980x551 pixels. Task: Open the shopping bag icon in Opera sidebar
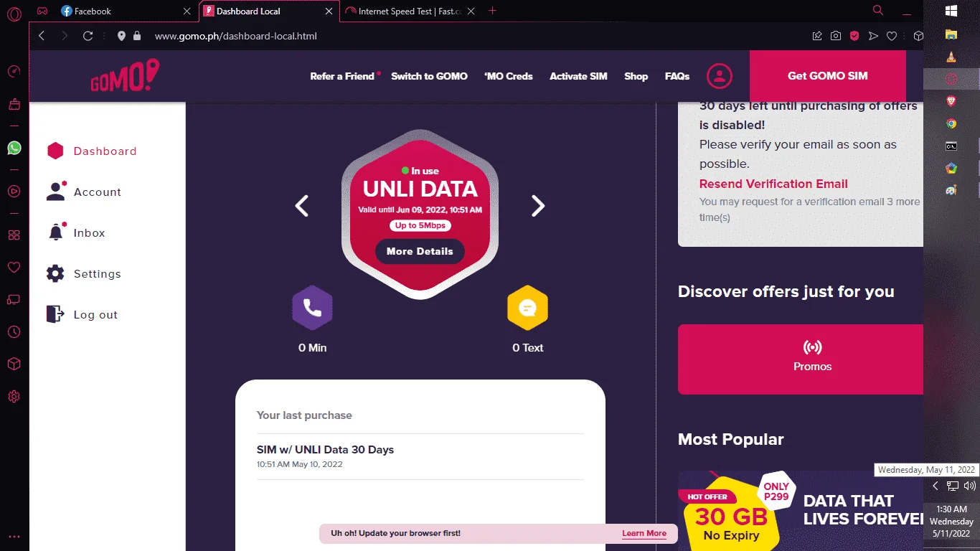14,104
